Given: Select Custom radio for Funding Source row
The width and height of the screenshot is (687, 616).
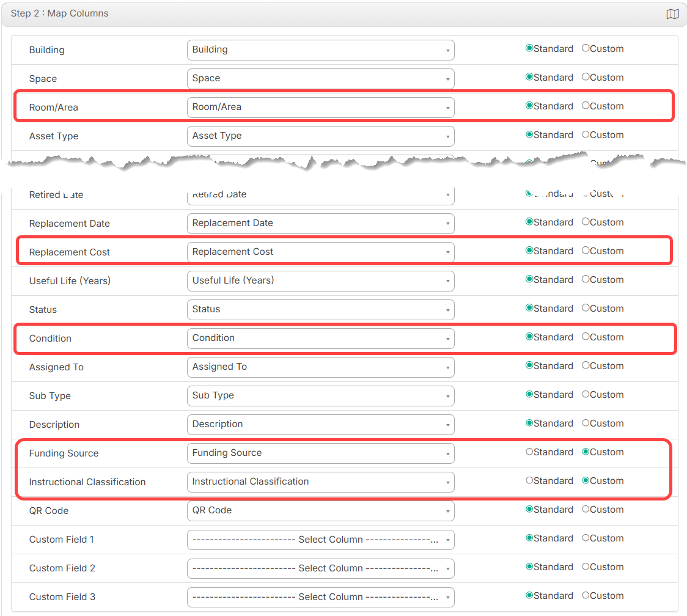Looking at the screenshot, I should click(586, 452).
